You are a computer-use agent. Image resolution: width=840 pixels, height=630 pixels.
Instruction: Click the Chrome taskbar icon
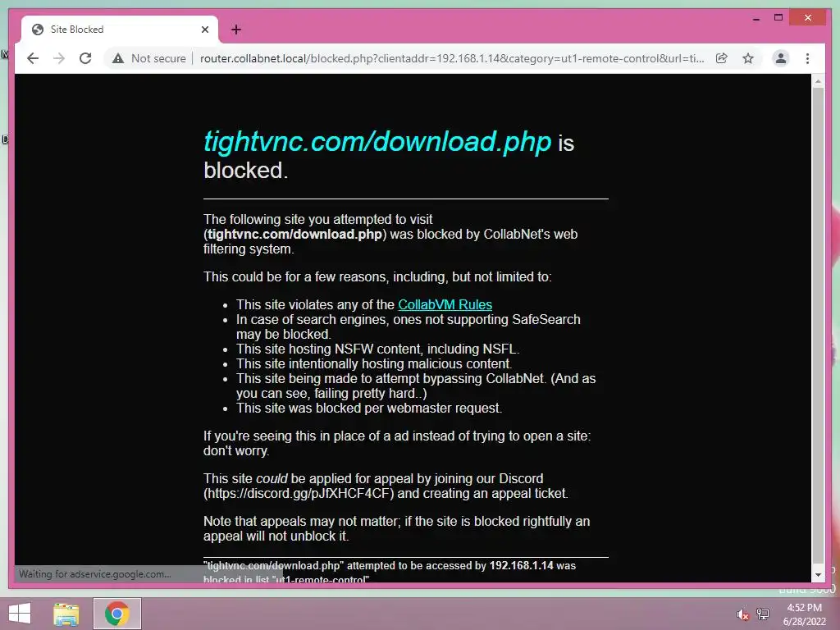[117, 614]
